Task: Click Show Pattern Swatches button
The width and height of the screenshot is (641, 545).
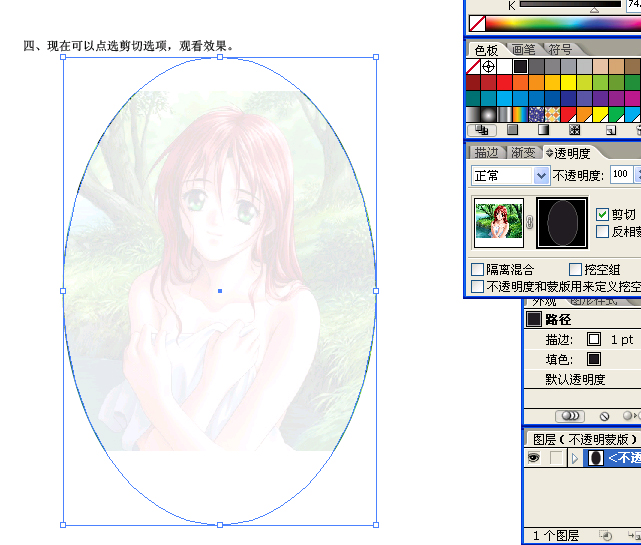Action: 574,130
